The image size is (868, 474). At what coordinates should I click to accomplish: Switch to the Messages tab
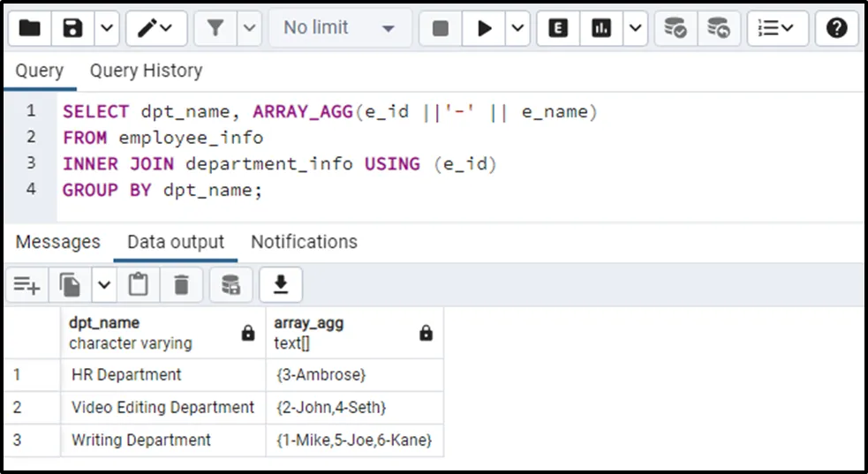coord(58,242)
